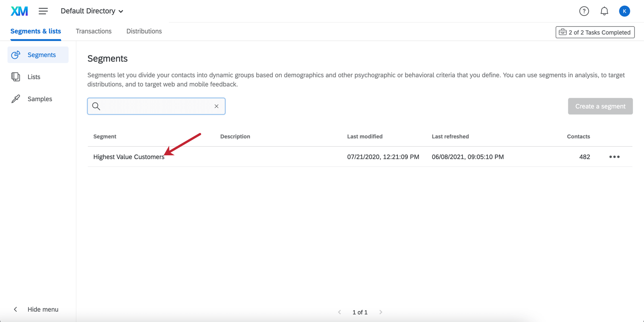Switch to the Distributions tab
This screenshot has width=644, height=322.
(x=144, y=31)
